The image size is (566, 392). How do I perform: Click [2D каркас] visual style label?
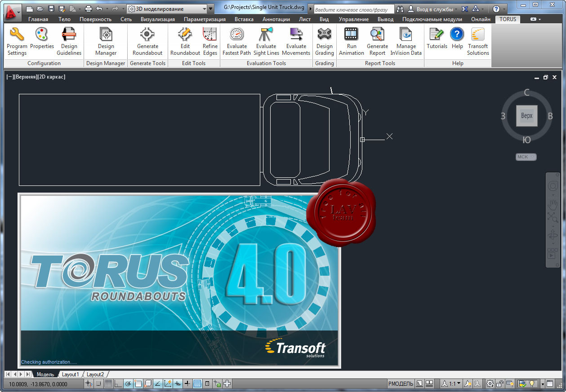(51, 77)
